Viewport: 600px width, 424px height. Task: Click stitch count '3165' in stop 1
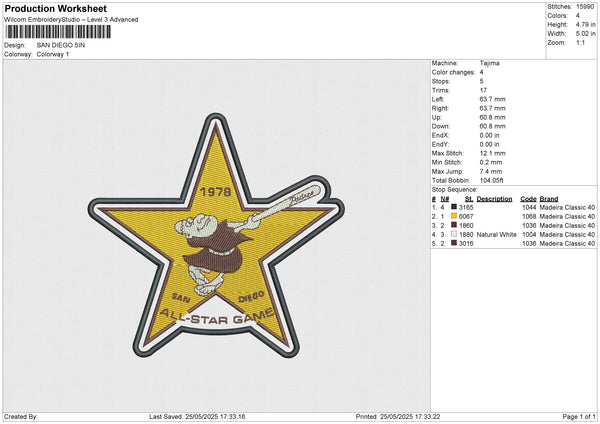[x=466, y=207]
